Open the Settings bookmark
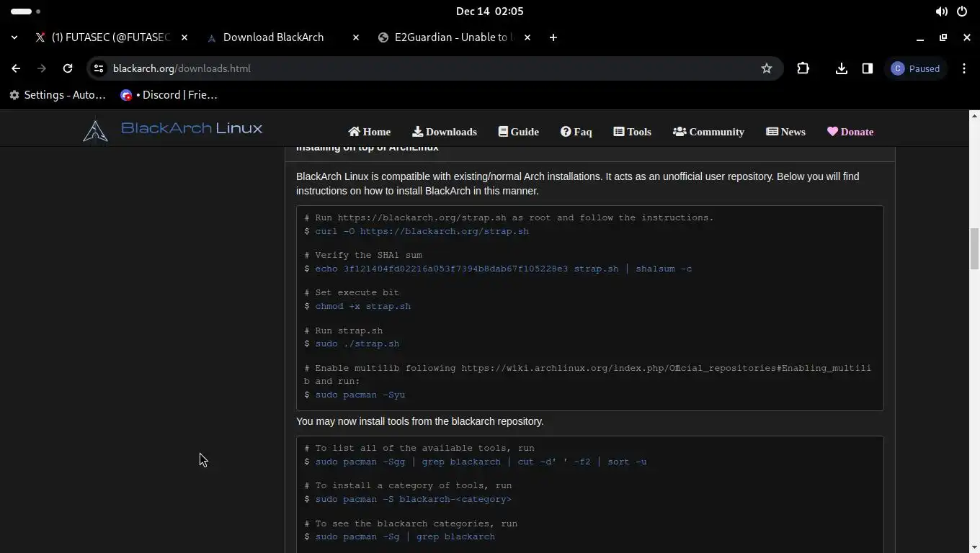 pos(58,95)
